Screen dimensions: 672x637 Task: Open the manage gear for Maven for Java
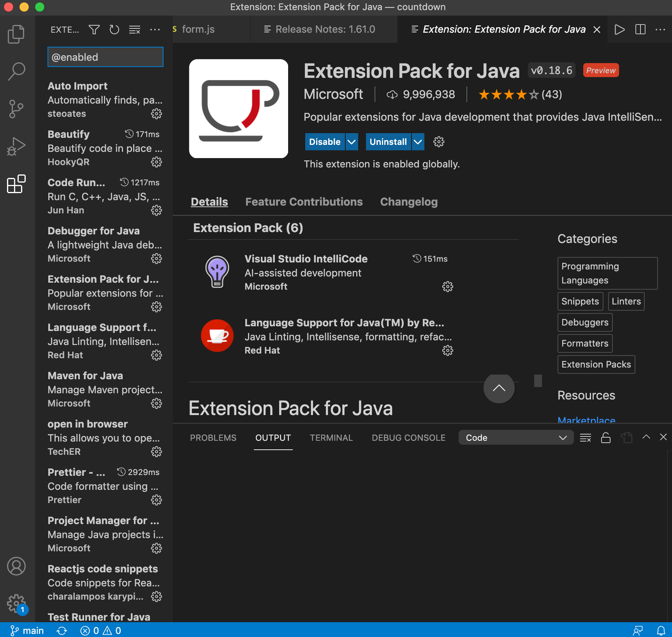157,403
